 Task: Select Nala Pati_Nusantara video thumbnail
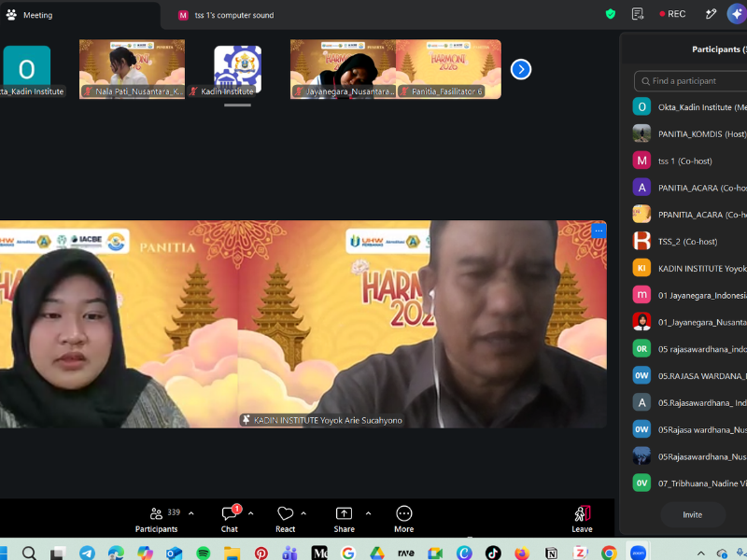coord(132,69)
